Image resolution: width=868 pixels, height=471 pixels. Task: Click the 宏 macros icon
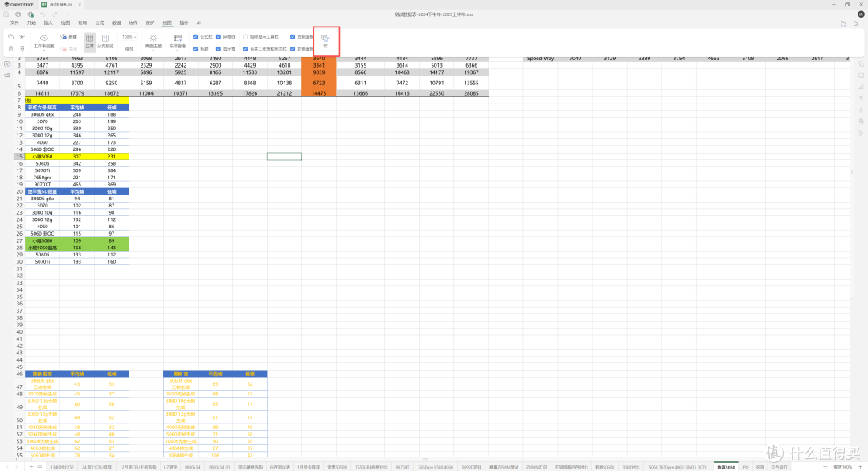point(325,41)
